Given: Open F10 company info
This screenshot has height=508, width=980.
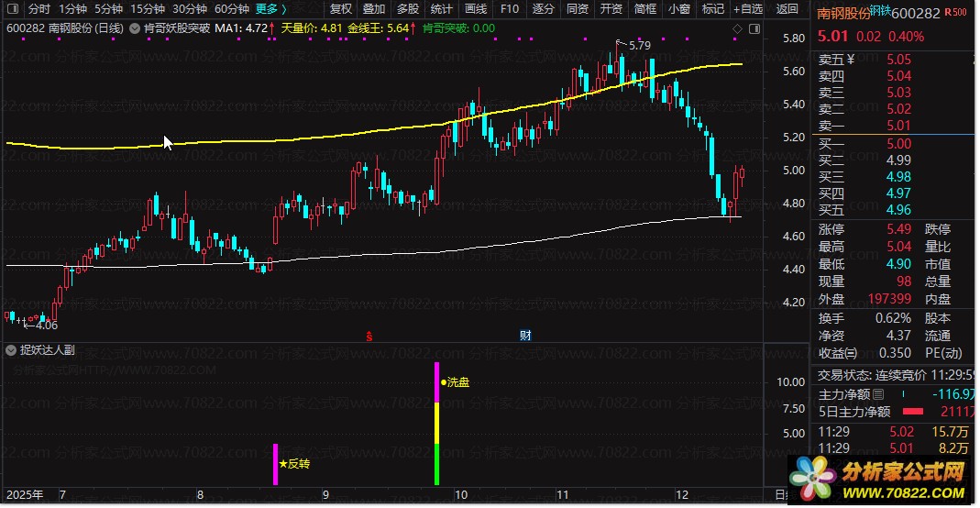Looking at the screenshot, I should click(x=510, y=9).
